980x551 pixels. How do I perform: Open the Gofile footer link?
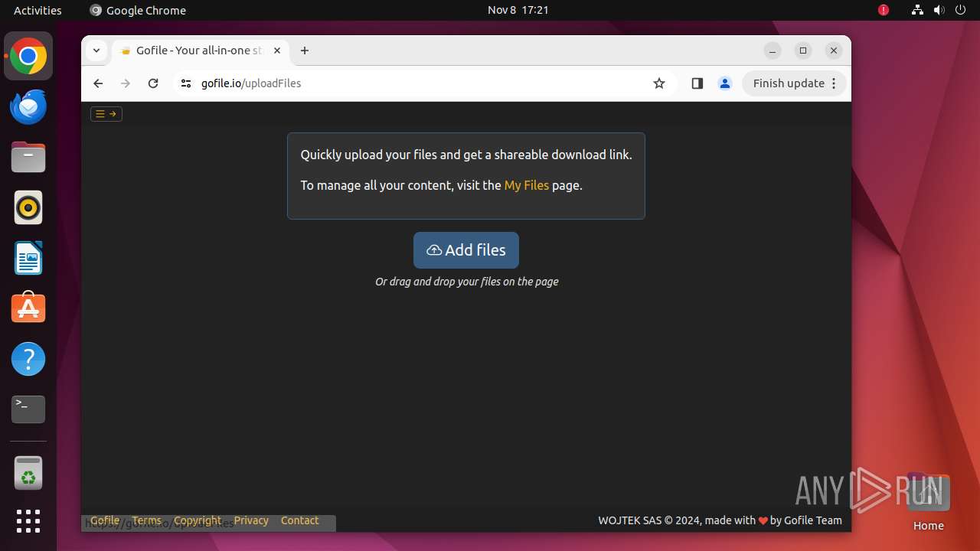(105, 520)
